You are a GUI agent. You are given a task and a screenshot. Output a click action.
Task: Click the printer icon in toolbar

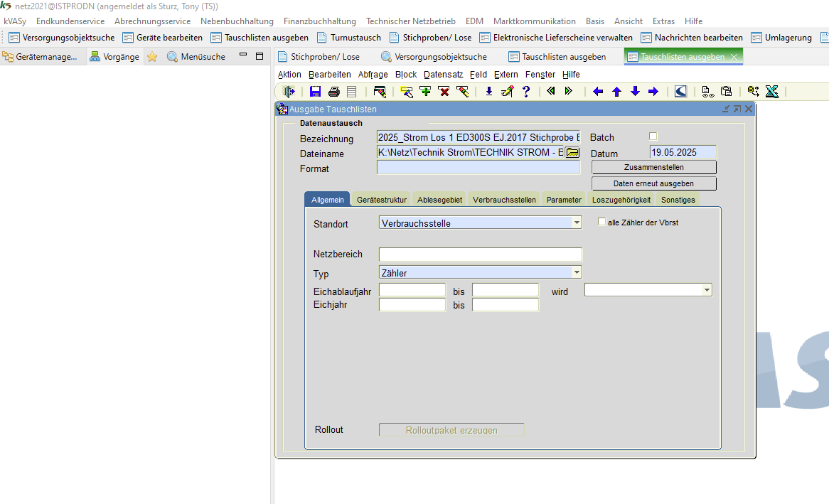(333, 91)
